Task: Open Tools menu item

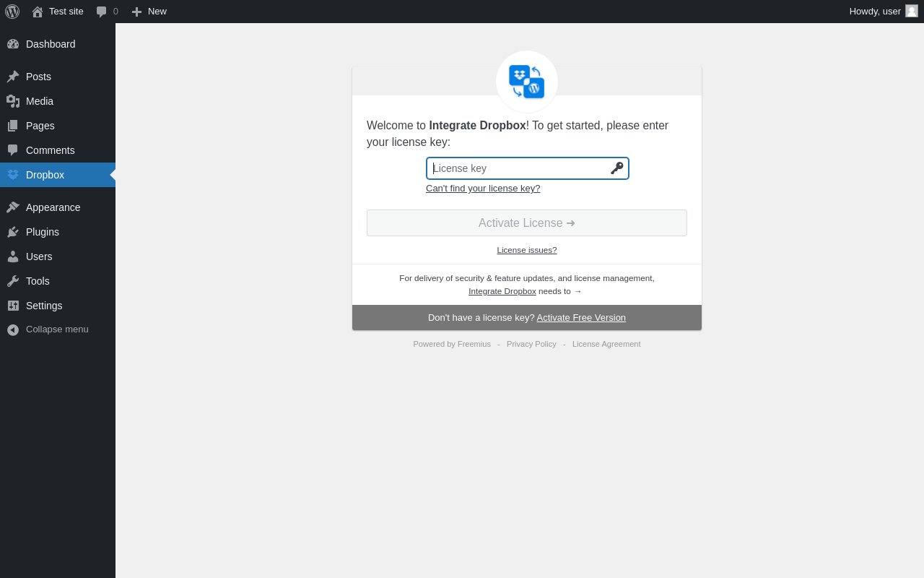Action: pos(58,281)
